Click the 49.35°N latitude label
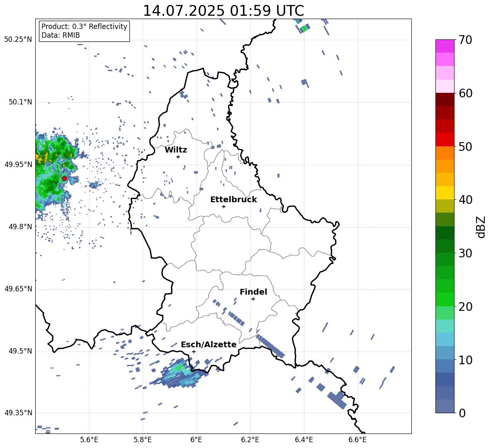 coord(18,413)
